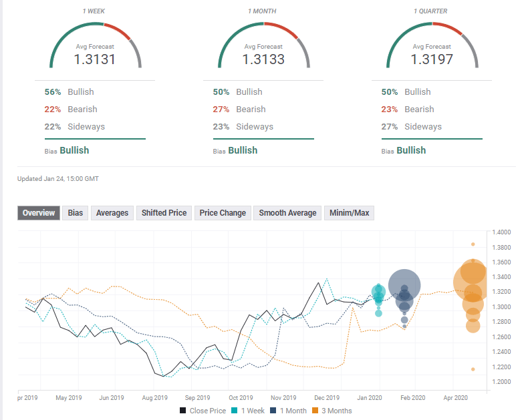Click the 1 Week Bias Bullish label
This screenshot has width=522, height=420.
[74, 150]
